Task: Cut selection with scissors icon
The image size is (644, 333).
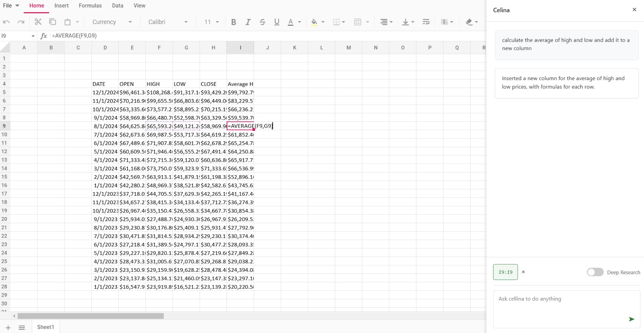Action: click(38, 22)
